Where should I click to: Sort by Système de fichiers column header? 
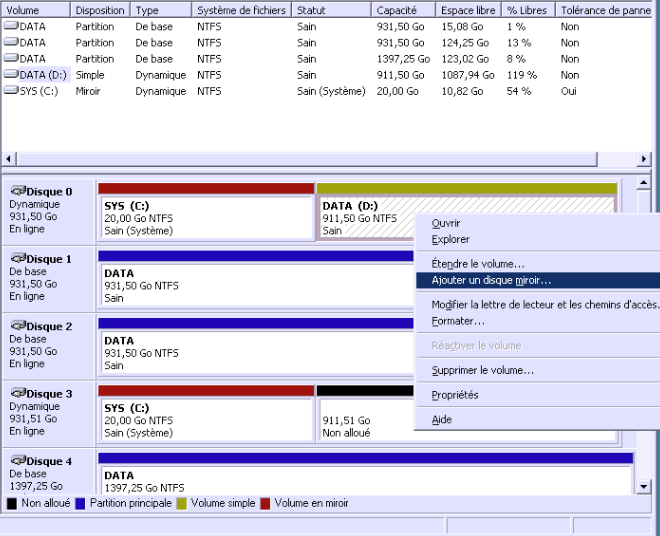click(242, 10)
